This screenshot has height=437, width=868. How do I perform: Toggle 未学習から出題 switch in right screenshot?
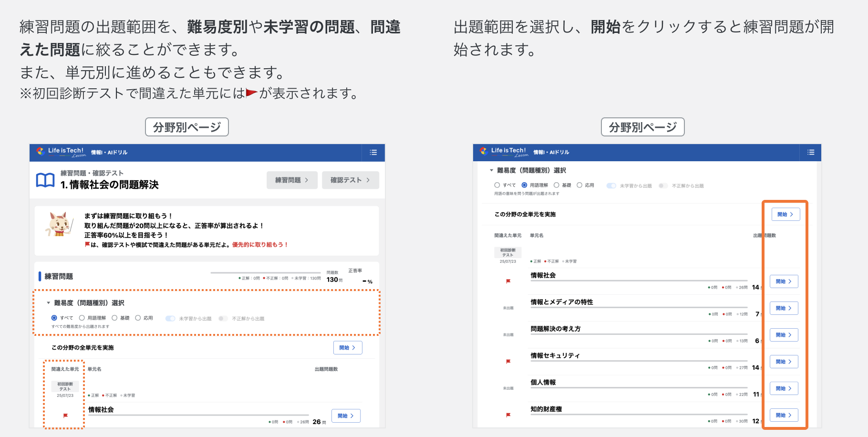click(611, 186)
